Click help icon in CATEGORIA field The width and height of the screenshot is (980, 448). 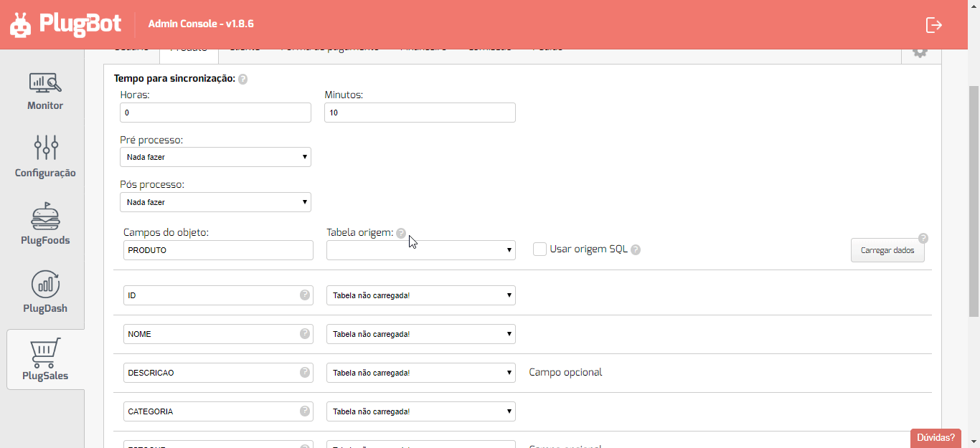pos(305,411)
